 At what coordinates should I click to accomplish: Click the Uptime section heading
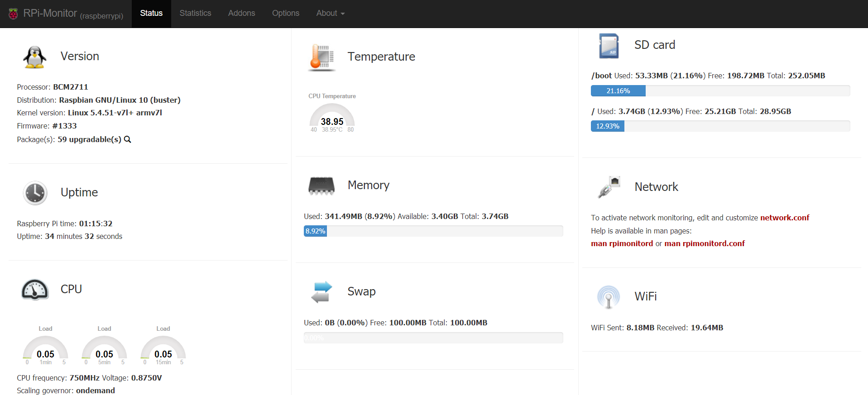click(79, 192)
